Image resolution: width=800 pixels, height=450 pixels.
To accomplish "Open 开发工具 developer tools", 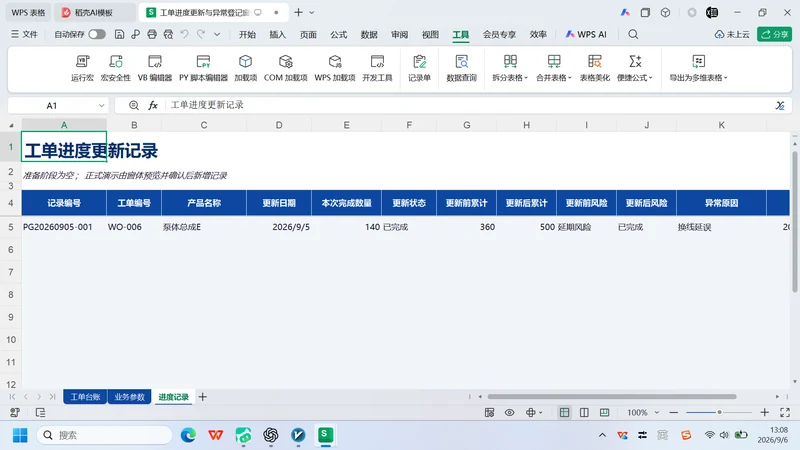I will click(x=377, y=68).
